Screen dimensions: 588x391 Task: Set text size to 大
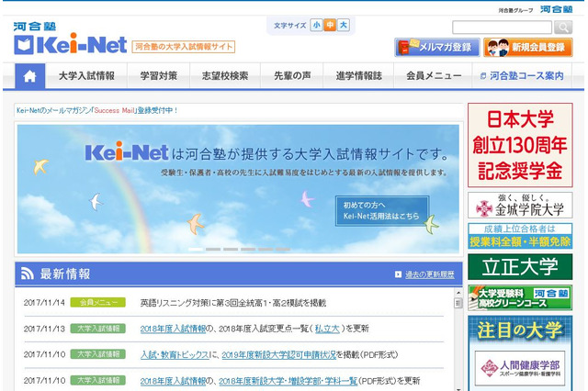(343, 26)
